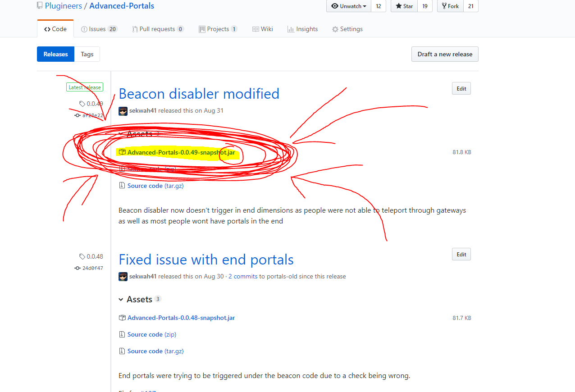This screenshot has height=392, width=575.
Task: Open the 0.0.49 tag link
Action: point(95,104)
